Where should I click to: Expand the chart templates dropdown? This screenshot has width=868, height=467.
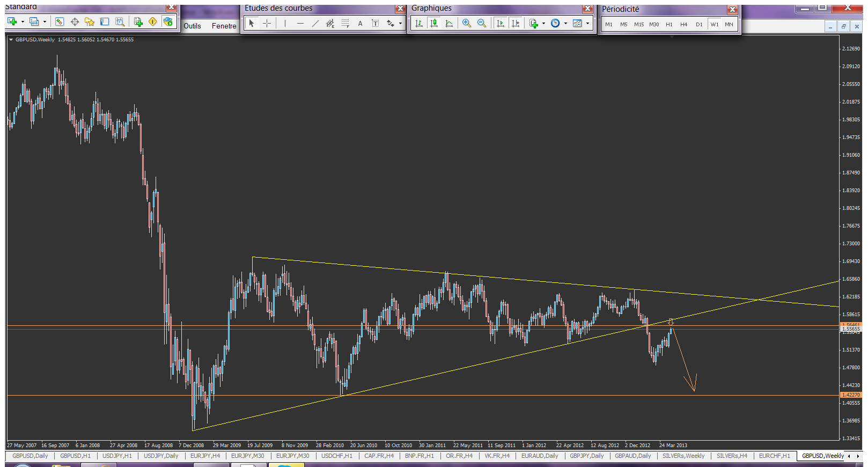click(587, 23)
